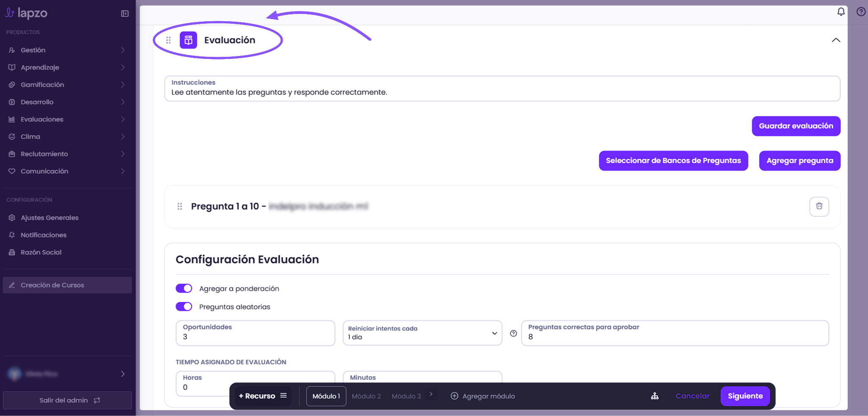868x416 pixels.
Task: Open Gamificación in the sidebar
Action: [67, 85]
